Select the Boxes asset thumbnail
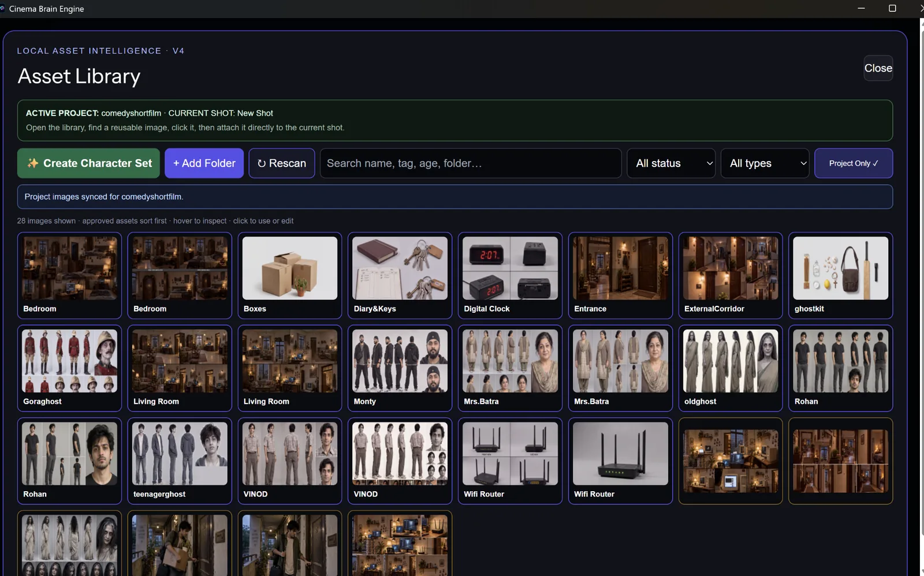 tap(290, 268)
